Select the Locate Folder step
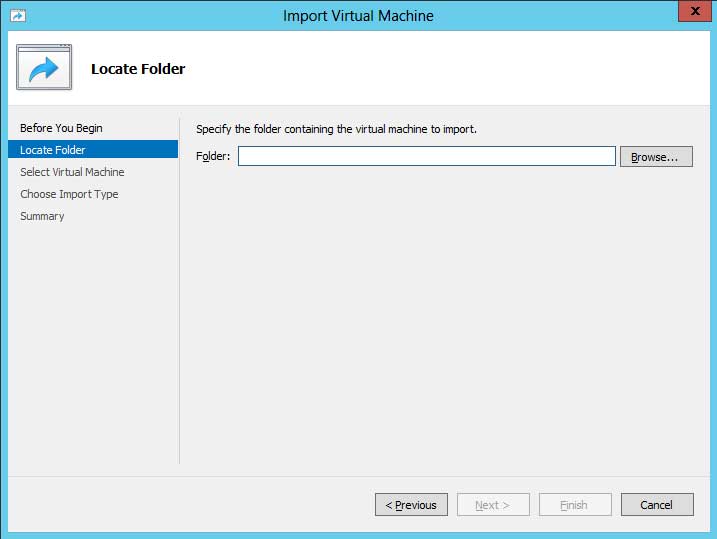The height and width of the screenshot is (539, 717). point(93,149)
